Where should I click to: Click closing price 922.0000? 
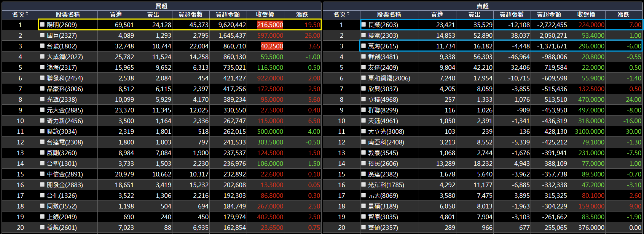click(x=270, y=78)
